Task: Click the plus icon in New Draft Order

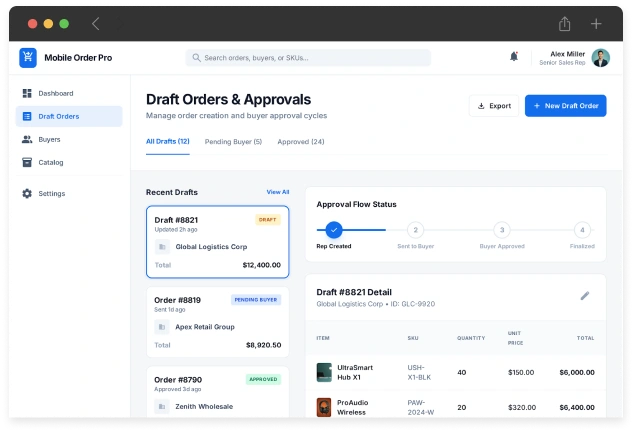Action: 537,106
